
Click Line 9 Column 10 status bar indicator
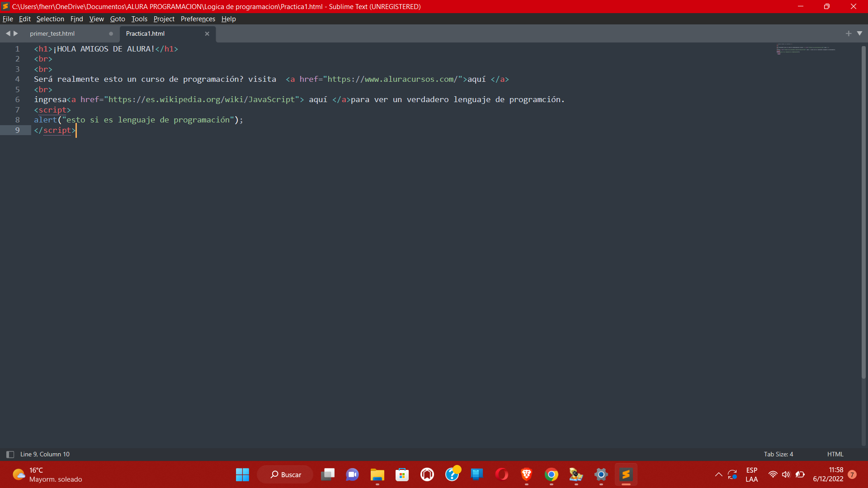tap(45, 454)
